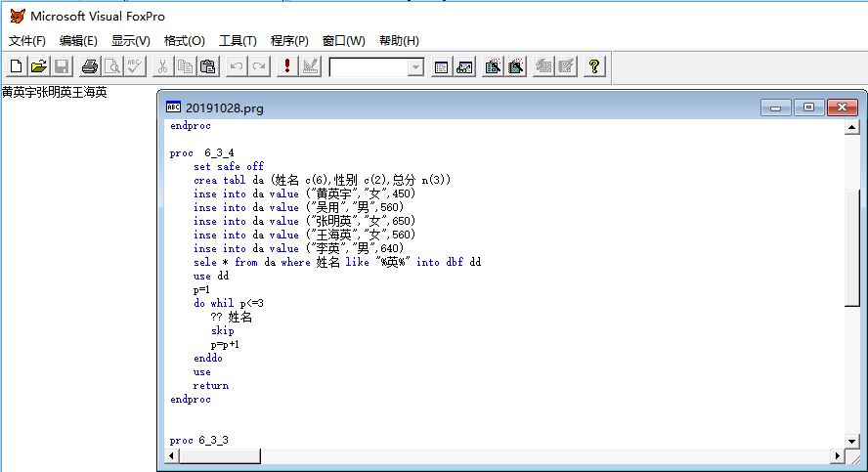Open the 格式(O) menu
This screenshot has height=472, width=868.
pyautogui.click(x=185, y=41)
